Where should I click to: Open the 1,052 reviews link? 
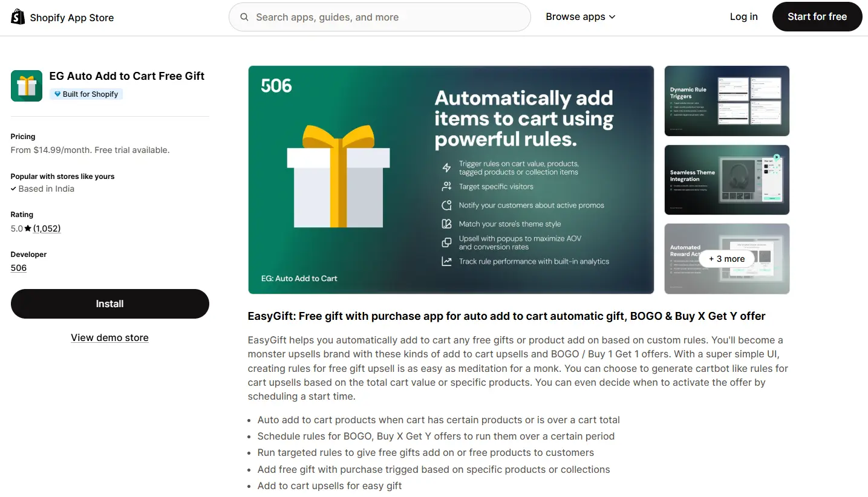47,229
